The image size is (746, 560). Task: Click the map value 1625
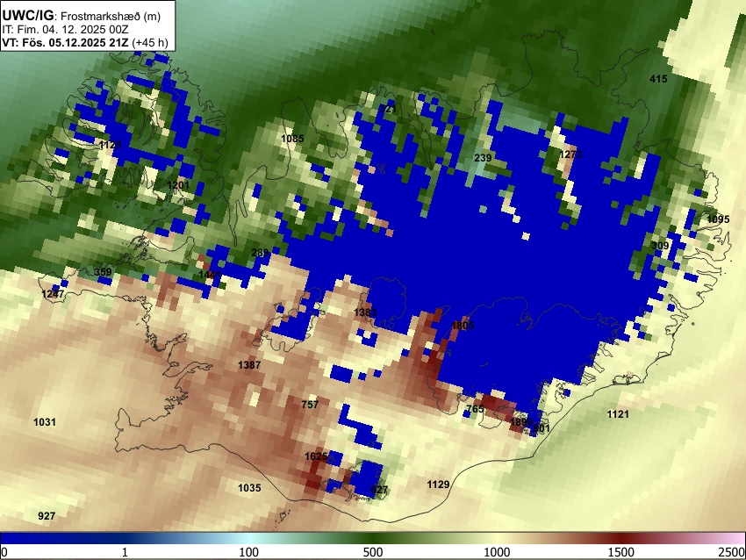(316, 456)
